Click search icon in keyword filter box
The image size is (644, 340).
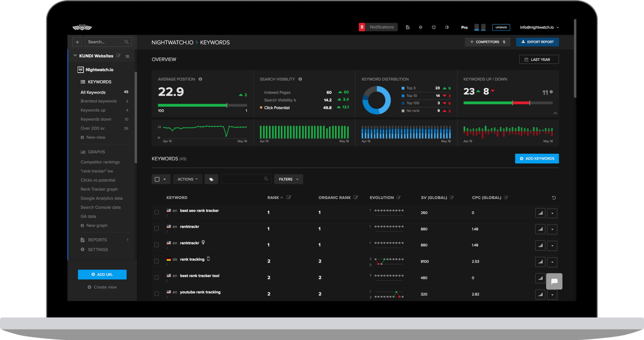(x=266, y=179)
